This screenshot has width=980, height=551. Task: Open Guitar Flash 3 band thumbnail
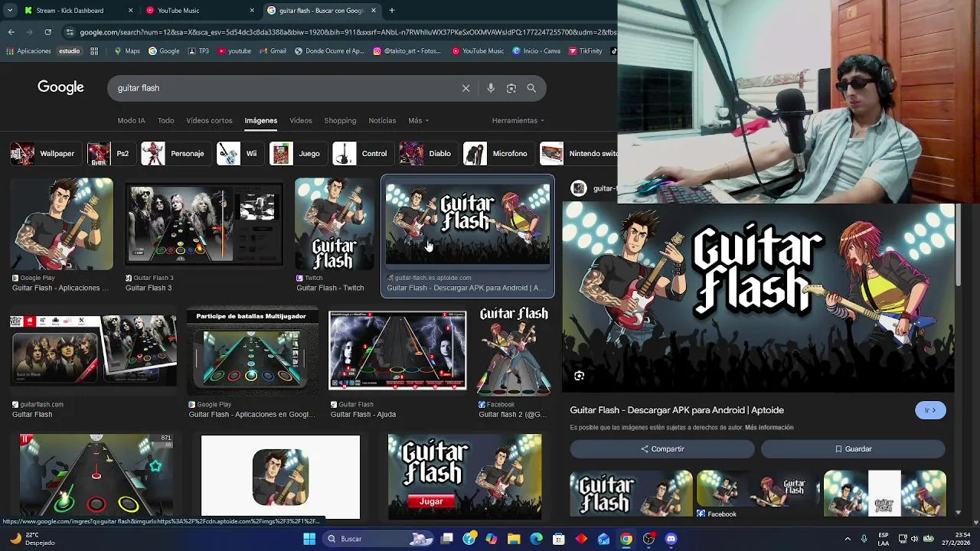[x=204, y=224]
